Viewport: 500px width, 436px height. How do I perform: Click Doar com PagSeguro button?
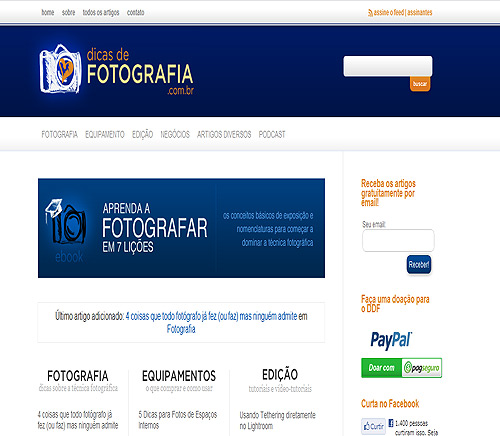[402, 368]
